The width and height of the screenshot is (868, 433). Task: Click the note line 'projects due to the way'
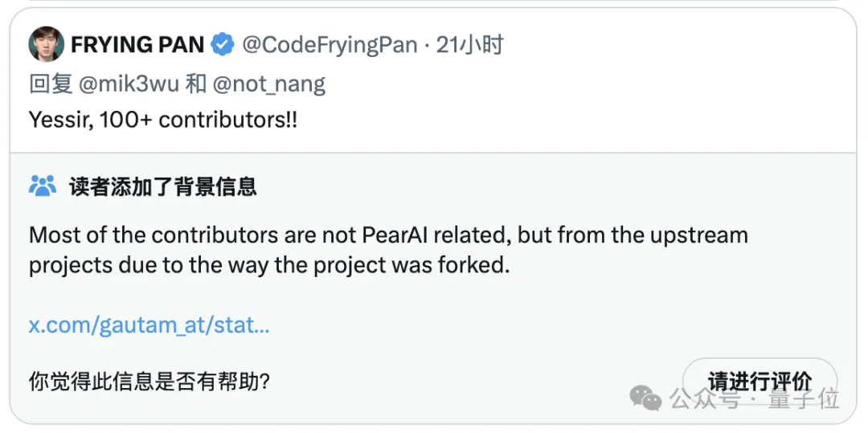coord(268,266)
